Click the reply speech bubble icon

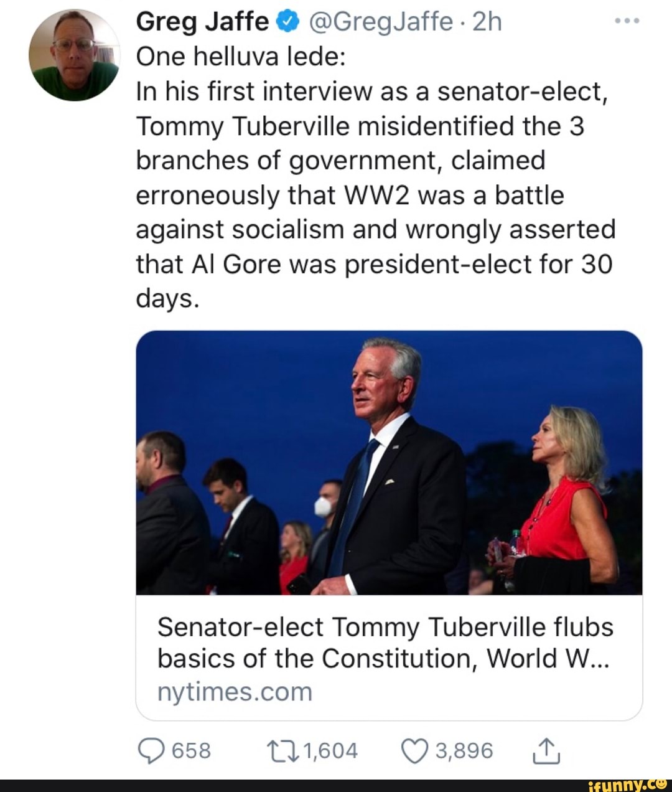pyautogui.click(x=151, y=750)
